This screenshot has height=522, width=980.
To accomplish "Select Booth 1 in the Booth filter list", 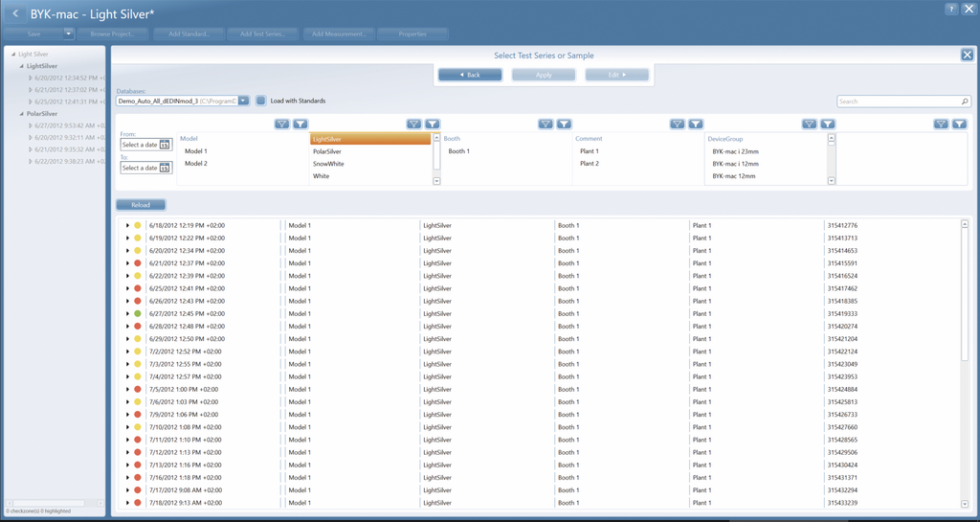I will (x=459, y=151).
